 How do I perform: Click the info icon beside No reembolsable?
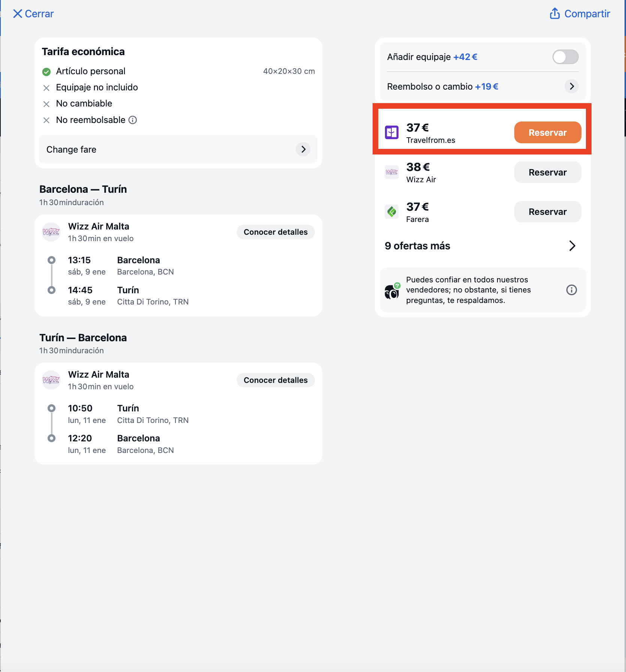(133, 120)
